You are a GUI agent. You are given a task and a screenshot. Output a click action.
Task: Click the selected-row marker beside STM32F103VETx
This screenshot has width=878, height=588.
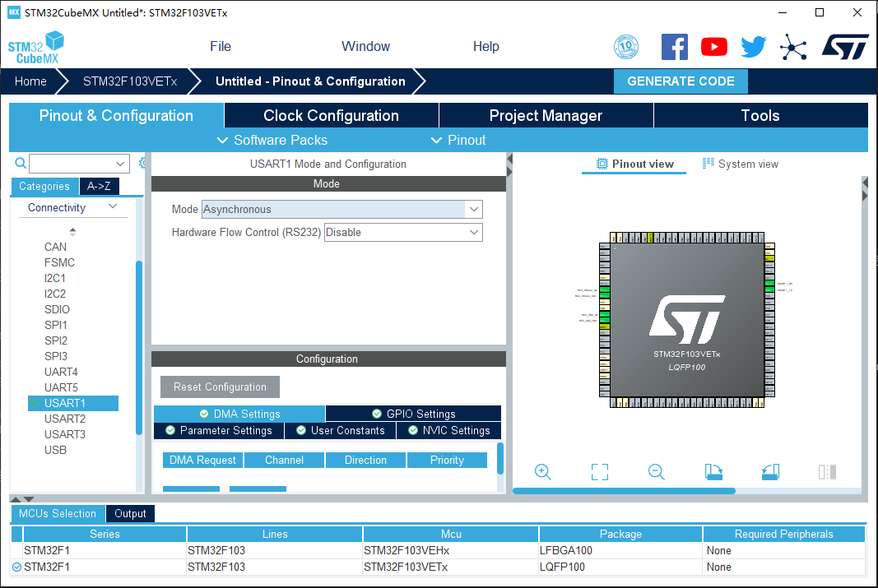coord(16,567)
